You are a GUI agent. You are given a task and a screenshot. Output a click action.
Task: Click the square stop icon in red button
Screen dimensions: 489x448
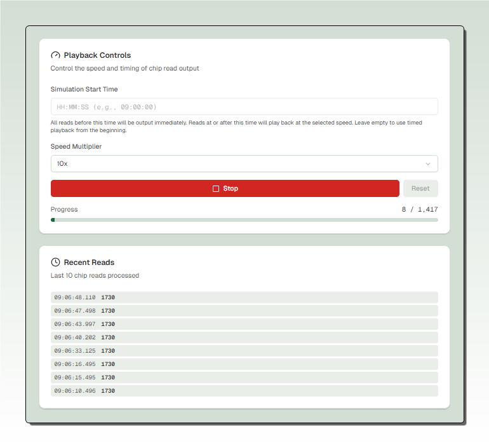tap(216, 189)
